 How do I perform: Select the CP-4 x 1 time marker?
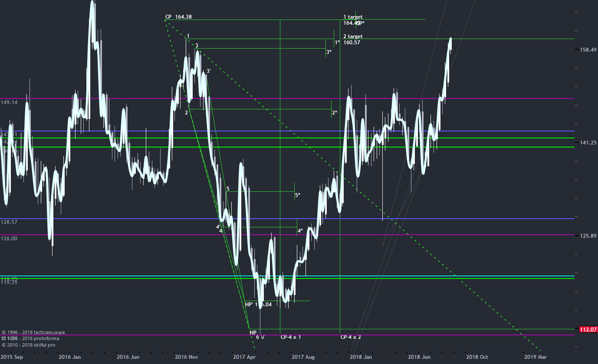(291, 337)
